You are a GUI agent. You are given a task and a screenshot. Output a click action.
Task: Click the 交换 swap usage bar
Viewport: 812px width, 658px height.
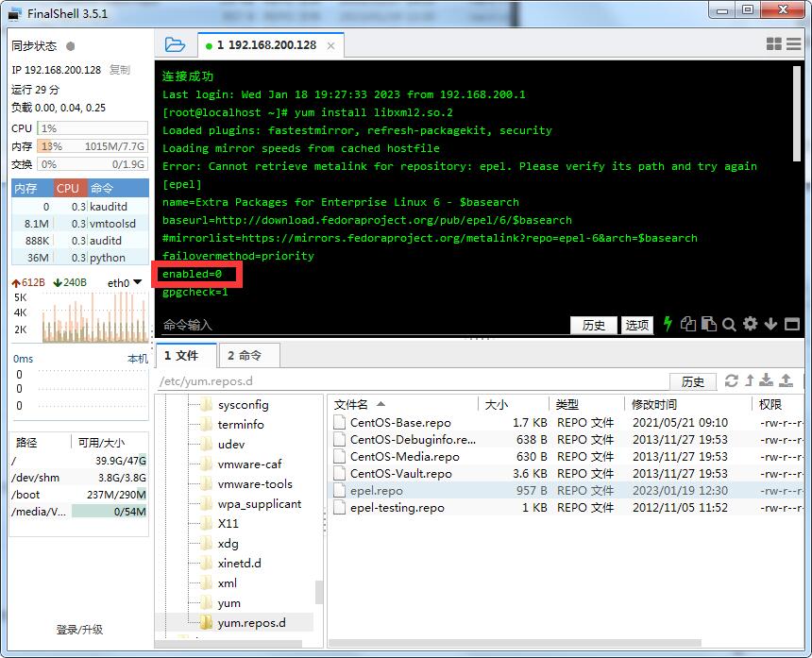93,164
